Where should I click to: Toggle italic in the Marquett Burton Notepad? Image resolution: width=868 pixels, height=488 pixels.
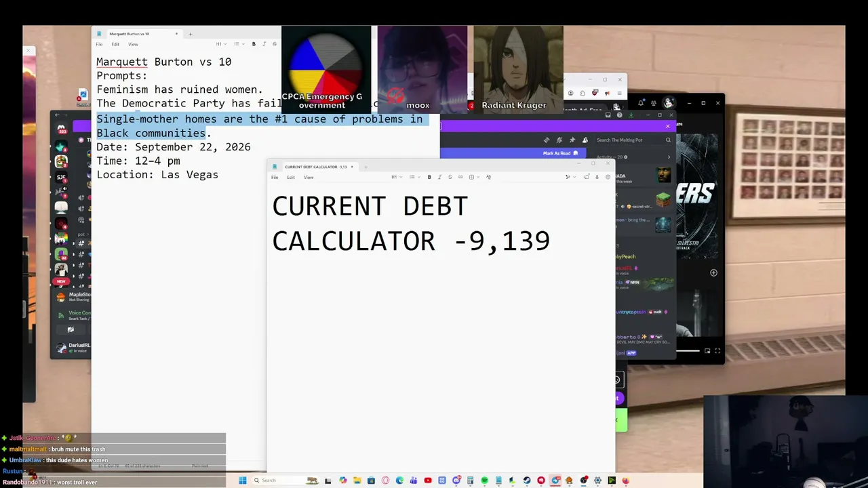[264, 44]
